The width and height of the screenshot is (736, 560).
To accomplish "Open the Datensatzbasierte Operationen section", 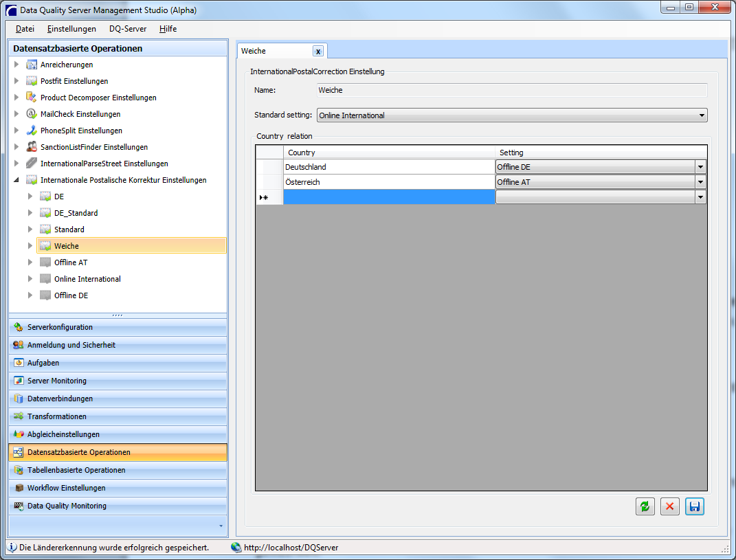I will 118,452.
